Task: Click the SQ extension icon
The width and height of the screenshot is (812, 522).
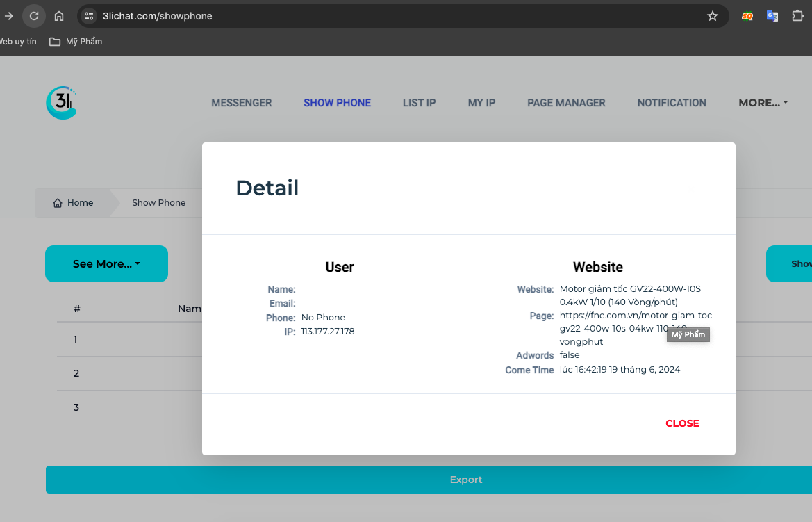Action: pyautogui.click(x=747, y=16)
